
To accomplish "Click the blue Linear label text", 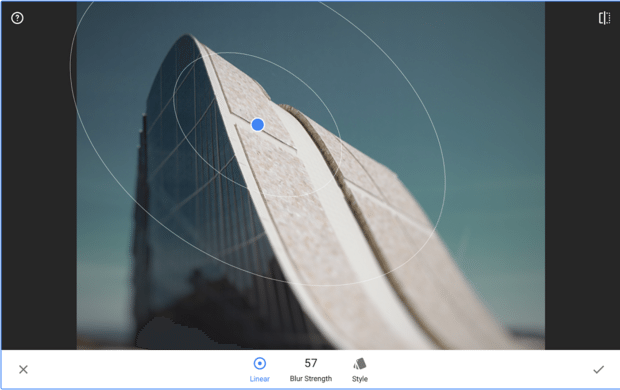I will tap(260, 379).
